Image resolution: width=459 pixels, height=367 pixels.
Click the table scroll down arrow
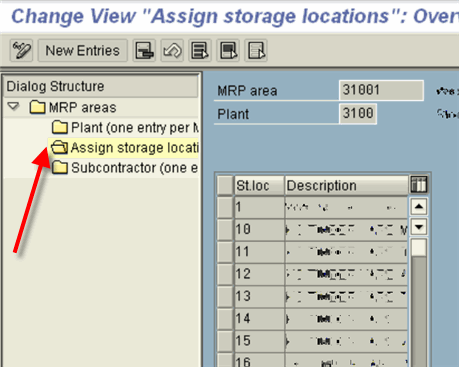pos(419,227)
